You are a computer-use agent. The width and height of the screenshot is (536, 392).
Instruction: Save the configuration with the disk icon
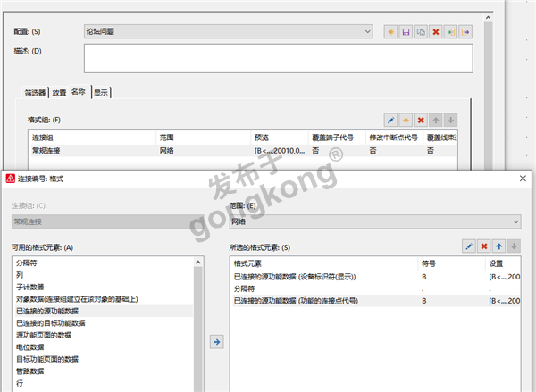[406, 32]
